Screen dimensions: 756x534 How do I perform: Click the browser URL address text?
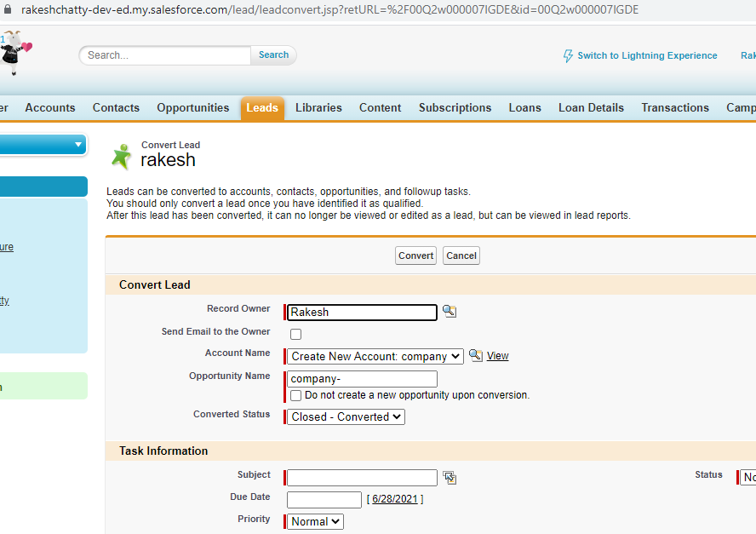[329, 9]
